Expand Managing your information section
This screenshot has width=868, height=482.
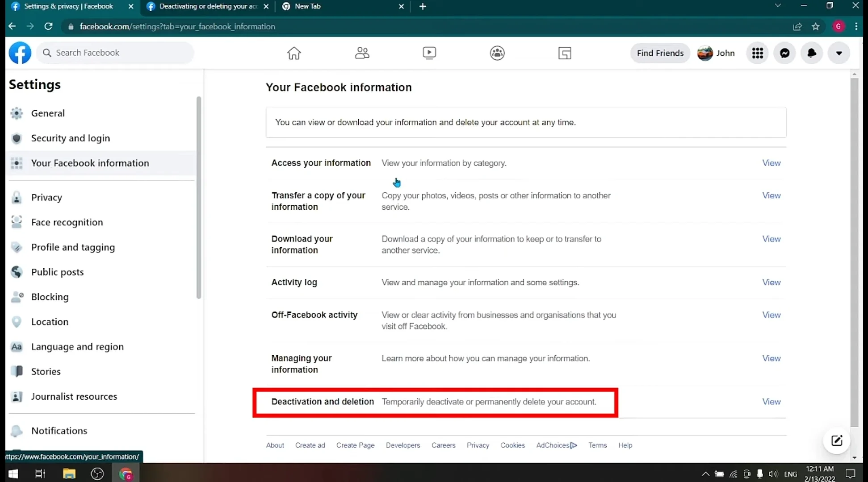click(771, 358)
